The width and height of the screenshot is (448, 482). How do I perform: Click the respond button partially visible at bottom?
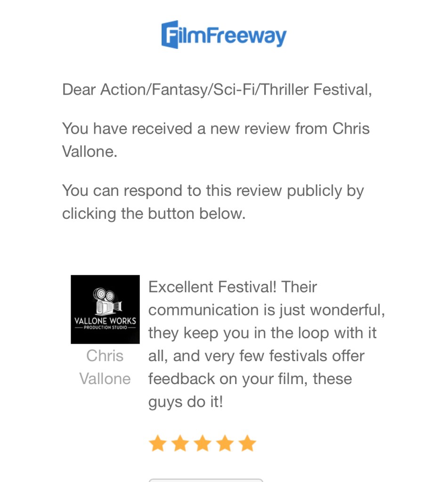tap(206, 480)
